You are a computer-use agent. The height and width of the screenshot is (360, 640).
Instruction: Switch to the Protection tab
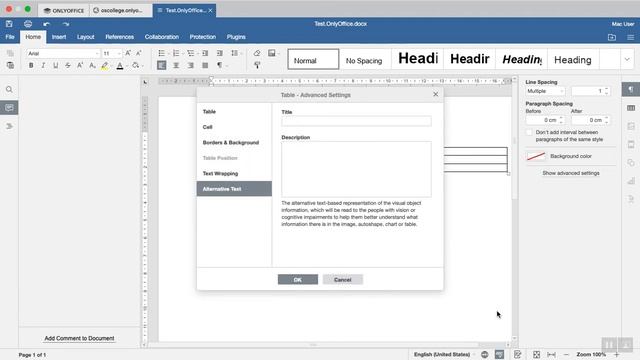click(x=202, y=37)
